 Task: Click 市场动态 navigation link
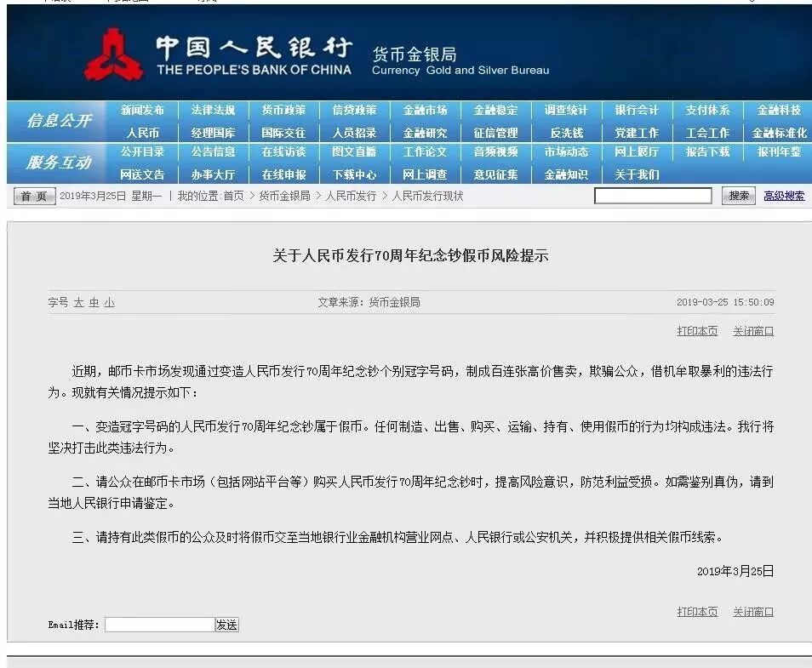point(566,151)
